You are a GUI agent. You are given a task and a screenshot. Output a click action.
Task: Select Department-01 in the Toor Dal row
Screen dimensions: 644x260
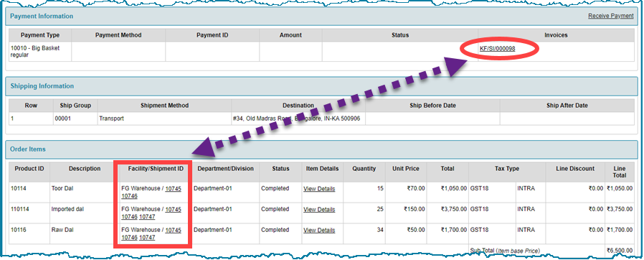tap(213, 188)
